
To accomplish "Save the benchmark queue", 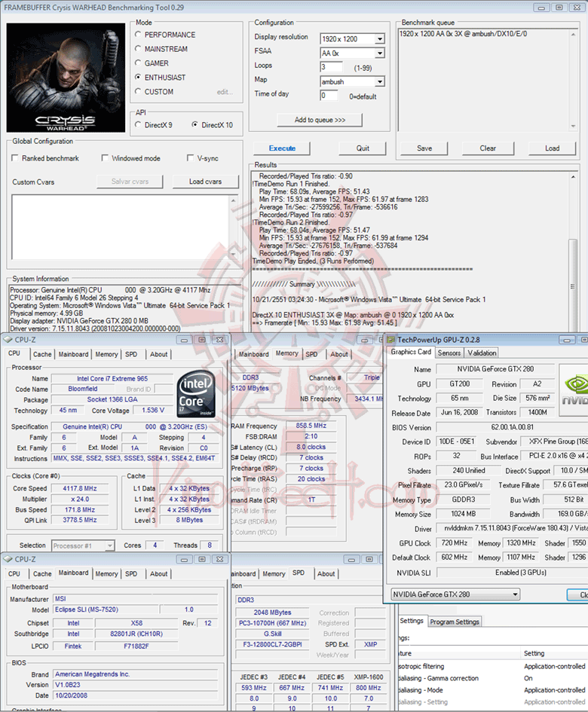I will pos(424,148).
